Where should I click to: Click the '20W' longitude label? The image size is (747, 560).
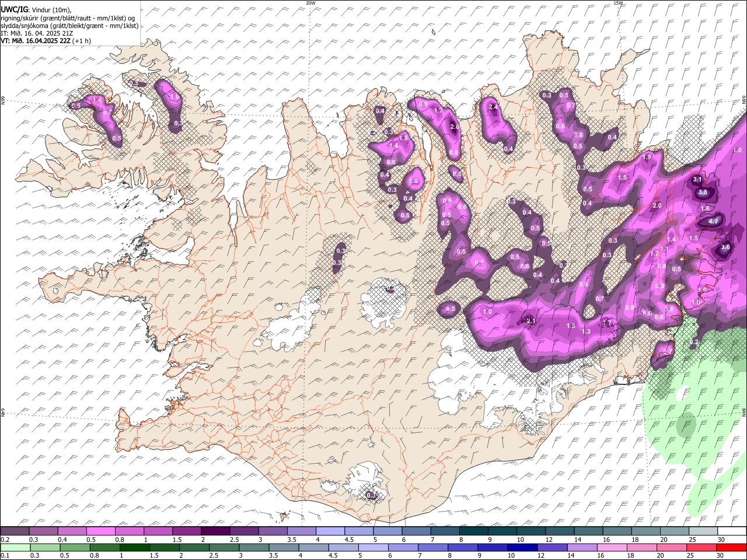[x=310, y=3]
